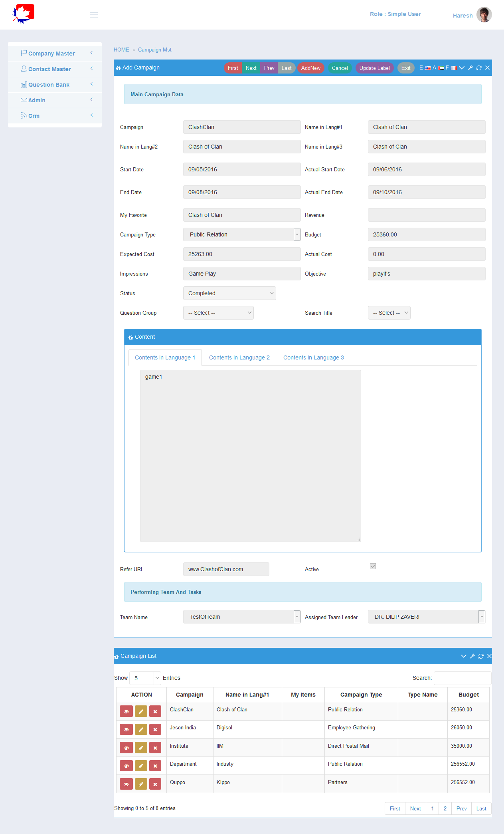Click the game1 content text area
The height and width of the screenshot is (834, 504).
251,456
